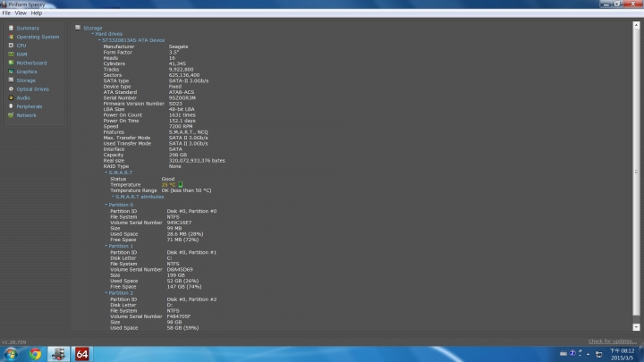
Task: Click the green temperature indicator icon
Action: 181,185
